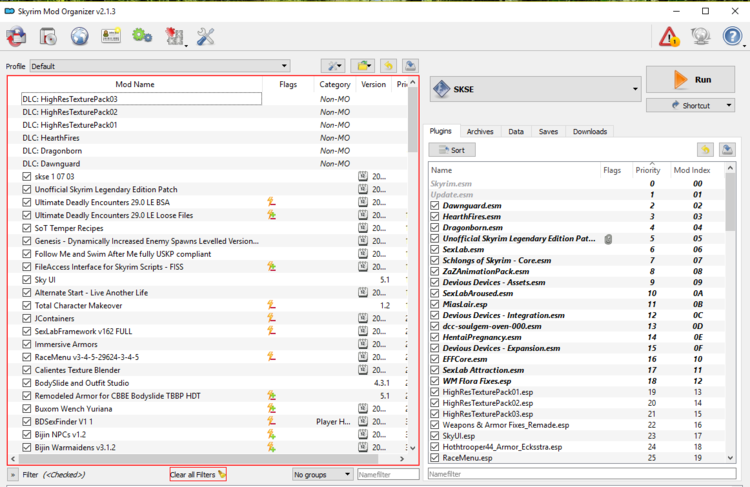Toggle Alternate Start - Live Another Life checkbox
Screen dimensions: 750x487
(27, 292)
